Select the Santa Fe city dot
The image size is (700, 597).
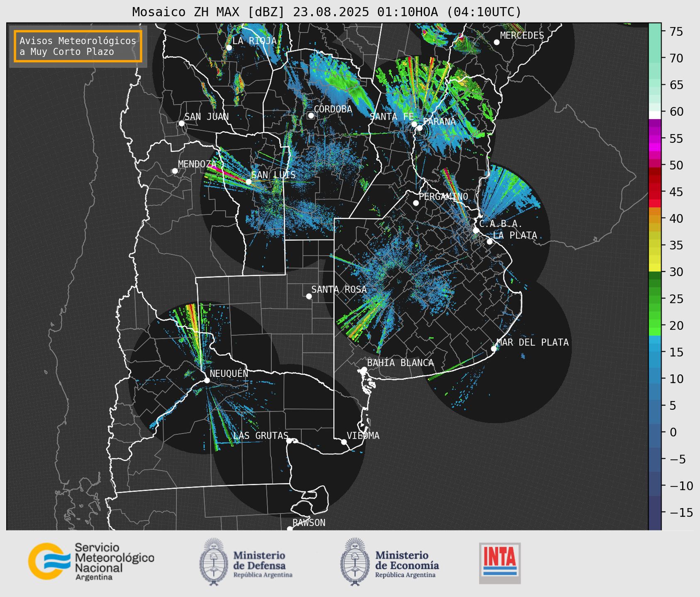click(x=414, y=124)
